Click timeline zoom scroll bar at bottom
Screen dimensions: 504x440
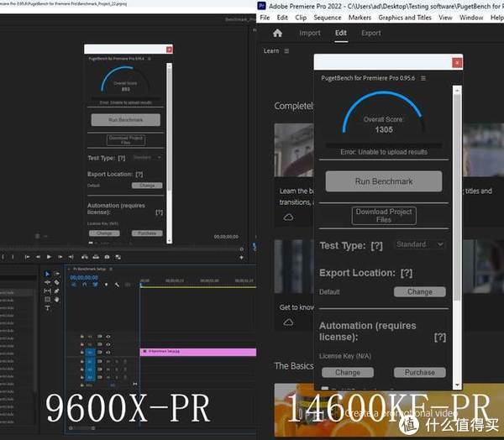pyautogui.click(x=82, y=428)
